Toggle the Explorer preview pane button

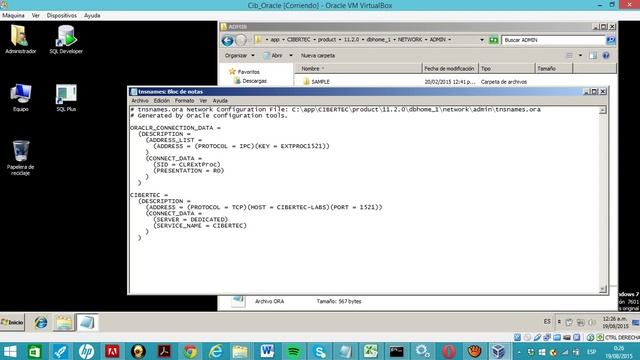tap(593, 56)
